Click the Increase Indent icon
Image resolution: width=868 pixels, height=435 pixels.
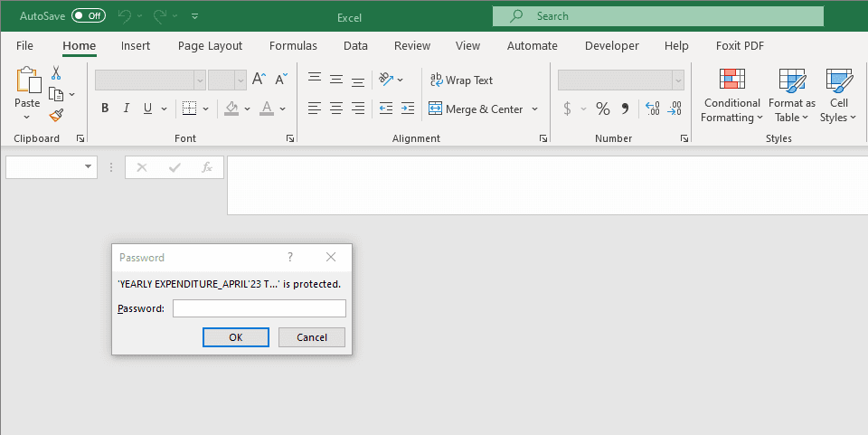tap(407, 109)
